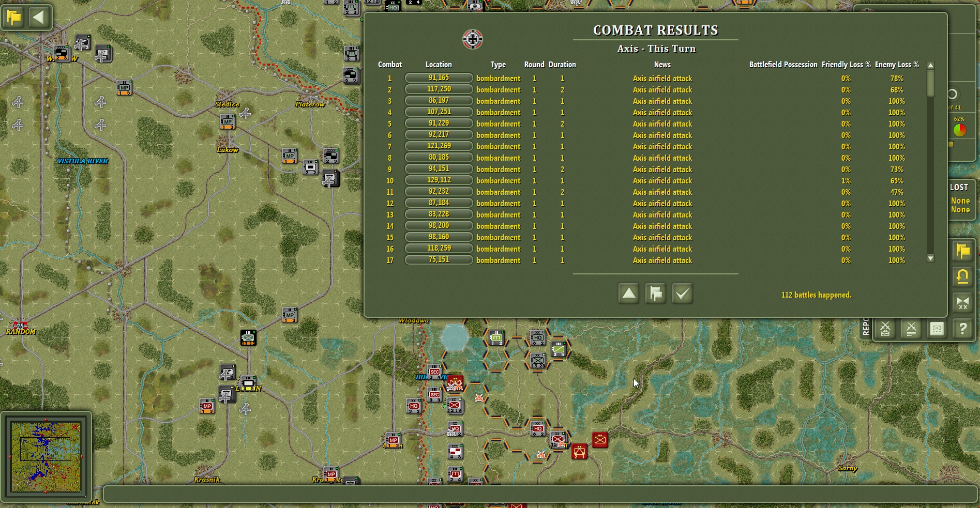Click the Location column header
Image resolution: width=980 pixels, height=508 pixels.
pos(439,65)
